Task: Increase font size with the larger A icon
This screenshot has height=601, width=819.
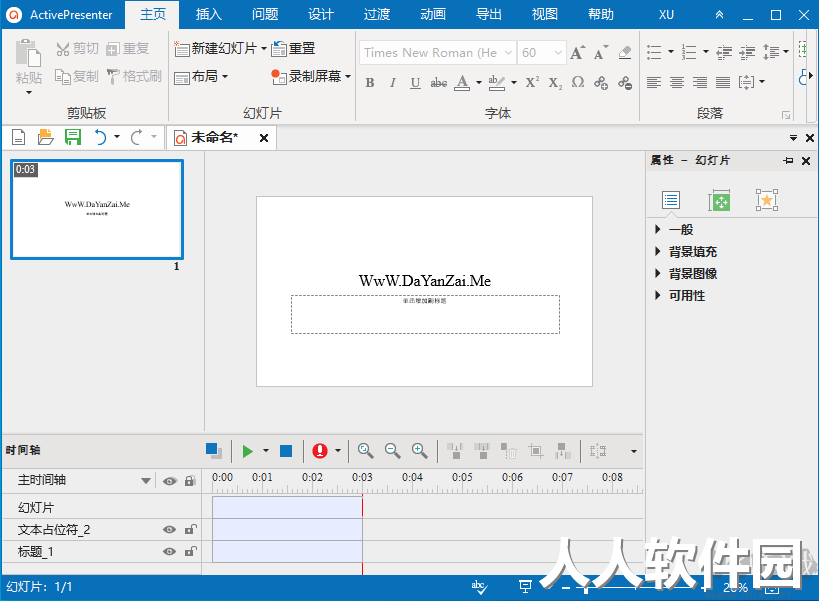Action: [x=578, y=53]
